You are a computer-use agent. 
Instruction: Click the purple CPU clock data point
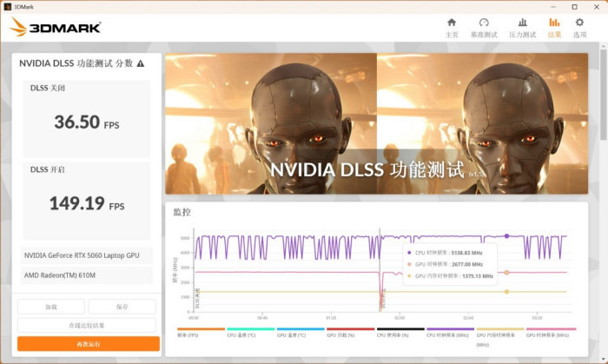tap(506, 236)
